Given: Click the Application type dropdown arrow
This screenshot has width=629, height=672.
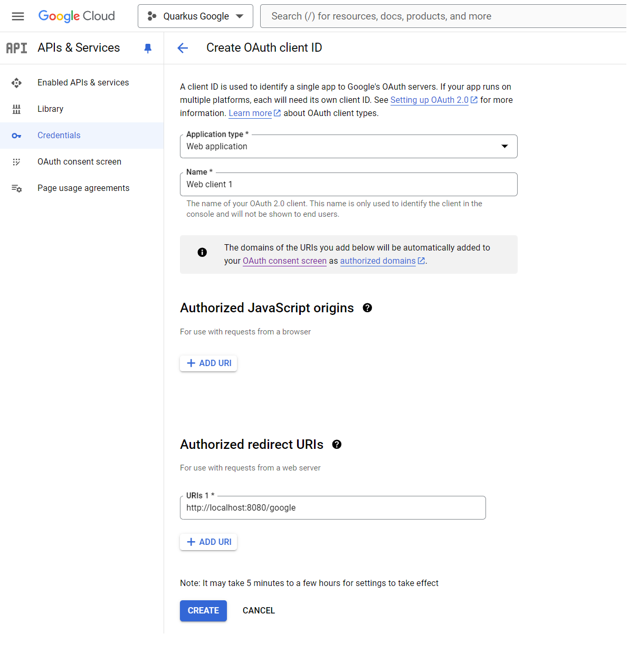Looking at the screenshot, I should [504, 147].
